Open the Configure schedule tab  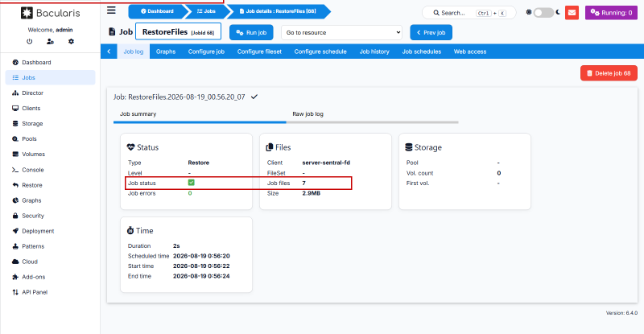320,52
